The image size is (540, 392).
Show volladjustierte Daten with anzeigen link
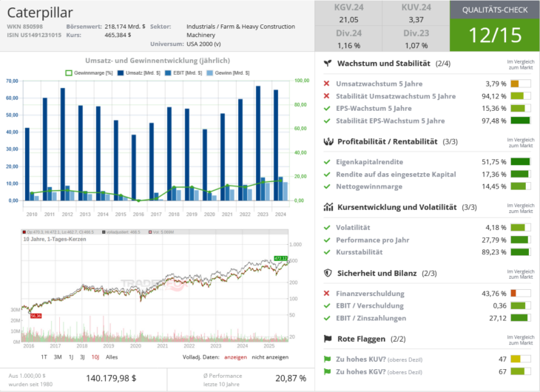(x=235, y=357)
